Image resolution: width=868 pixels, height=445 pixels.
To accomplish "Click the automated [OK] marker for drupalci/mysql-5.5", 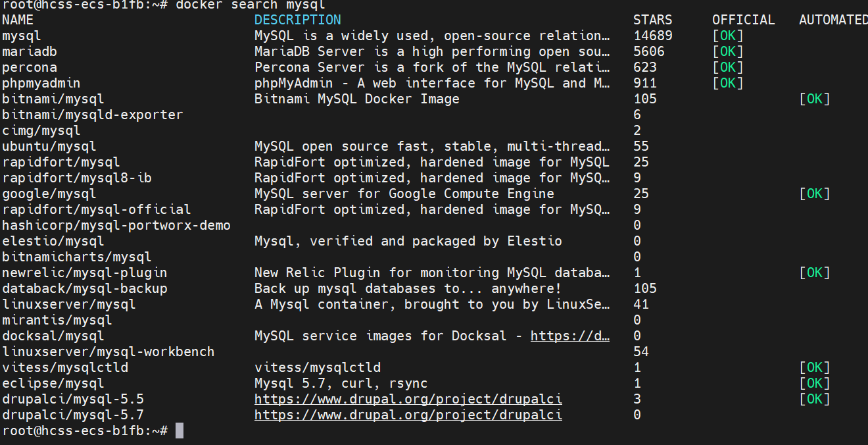I will [x=815, y=400].
